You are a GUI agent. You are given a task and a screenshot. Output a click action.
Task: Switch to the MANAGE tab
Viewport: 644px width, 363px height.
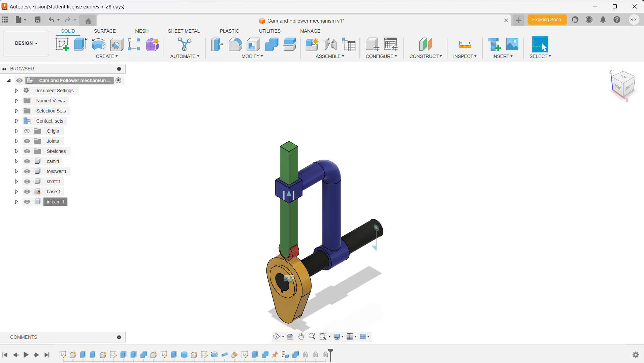click(310, 31)
